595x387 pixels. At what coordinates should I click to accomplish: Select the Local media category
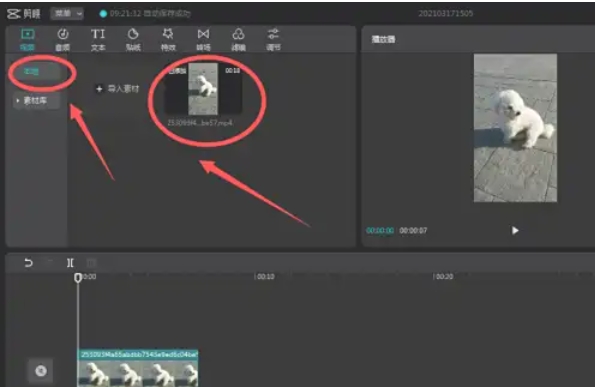pos(36,71)
